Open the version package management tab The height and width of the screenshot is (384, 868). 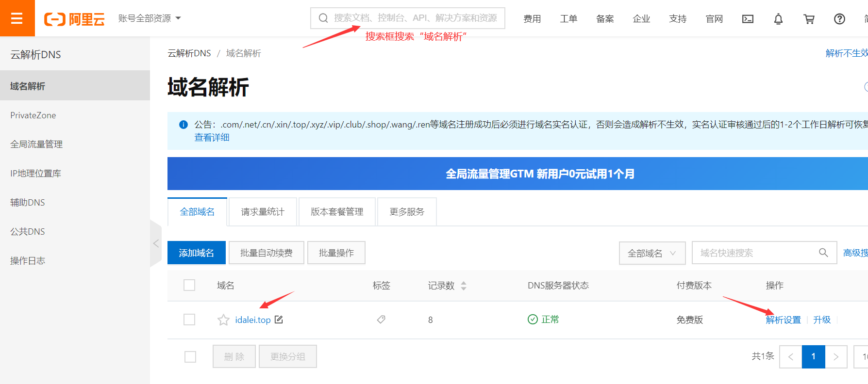pos(337,212)
